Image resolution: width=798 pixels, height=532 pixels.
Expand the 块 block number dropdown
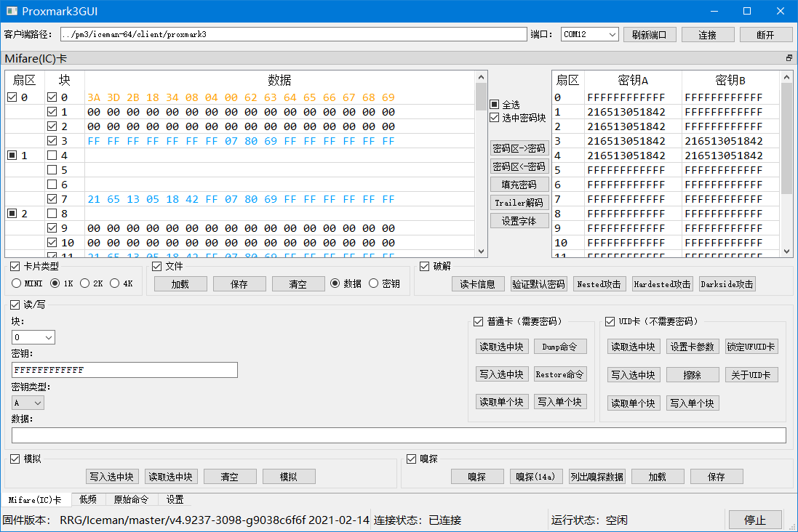pyautogui.click(x=33, y=337)
